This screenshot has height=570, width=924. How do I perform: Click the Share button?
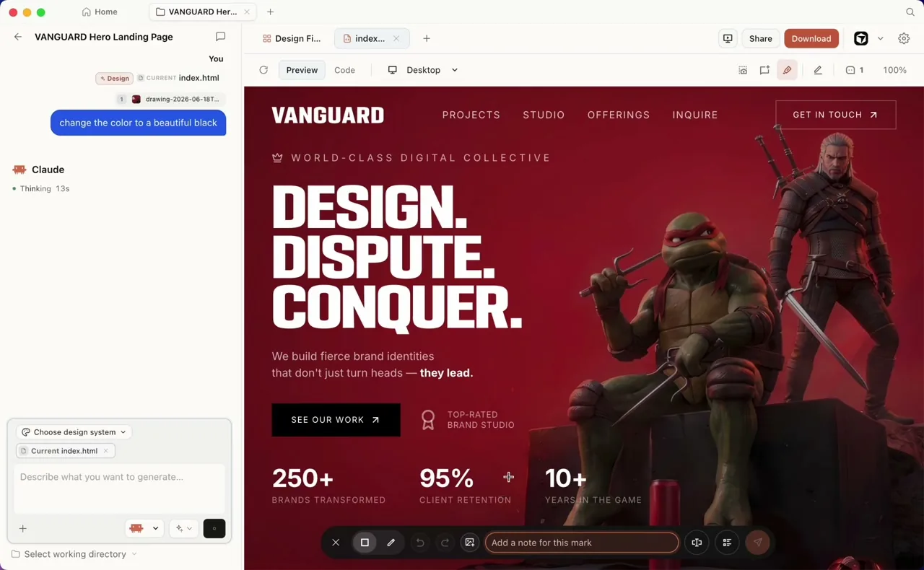tap(760, 38)
